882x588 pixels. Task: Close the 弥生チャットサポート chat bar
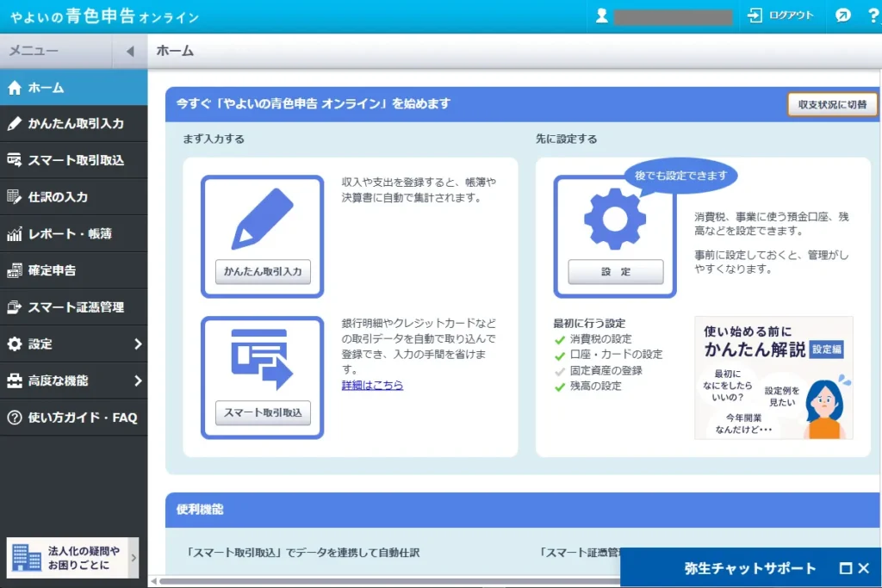tap(864, 568)
